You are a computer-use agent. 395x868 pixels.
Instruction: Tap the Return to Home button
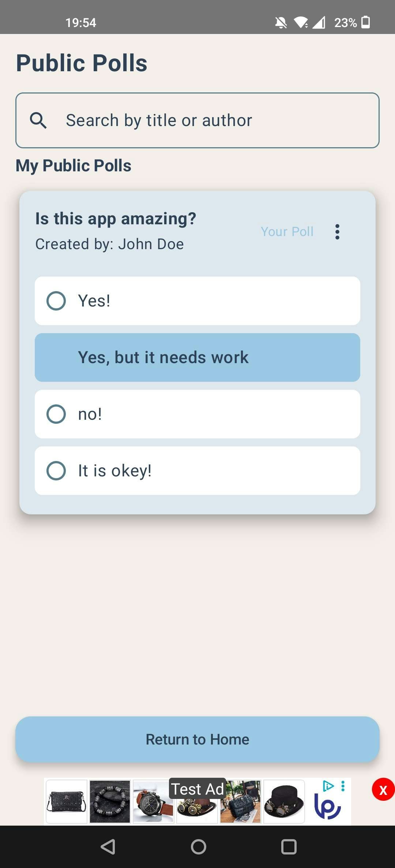(x=197, y=739)
